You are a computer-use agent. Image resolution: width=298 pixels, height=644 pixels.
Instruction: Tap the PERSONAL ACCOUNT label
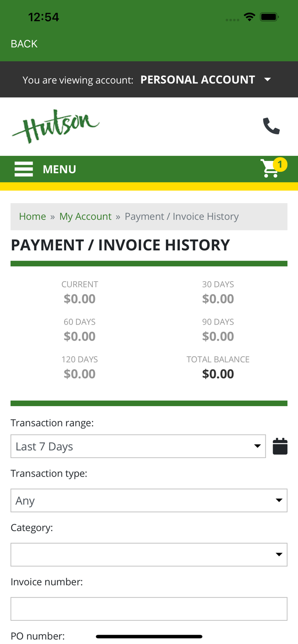click(x=197, y=79)
